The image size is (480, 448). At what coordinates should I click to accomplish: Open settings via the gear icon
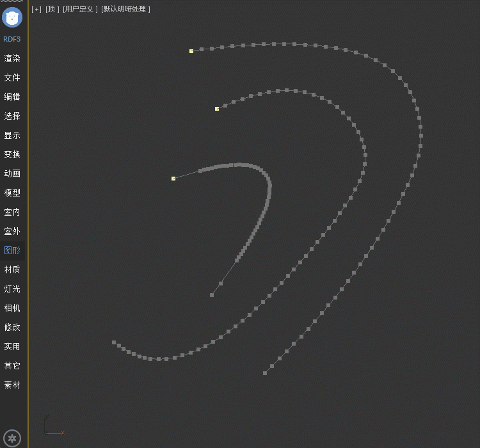click(x=13, y=438)
